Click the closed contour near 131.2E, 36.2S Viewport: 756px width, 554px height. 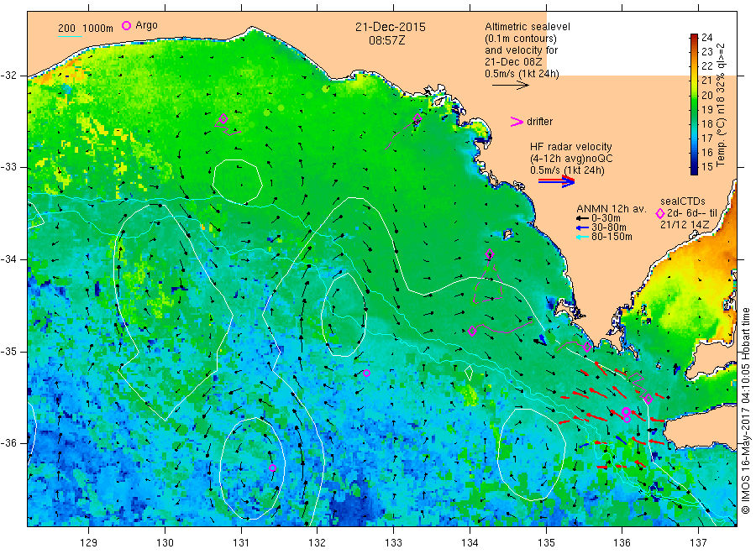click(253, 468)
